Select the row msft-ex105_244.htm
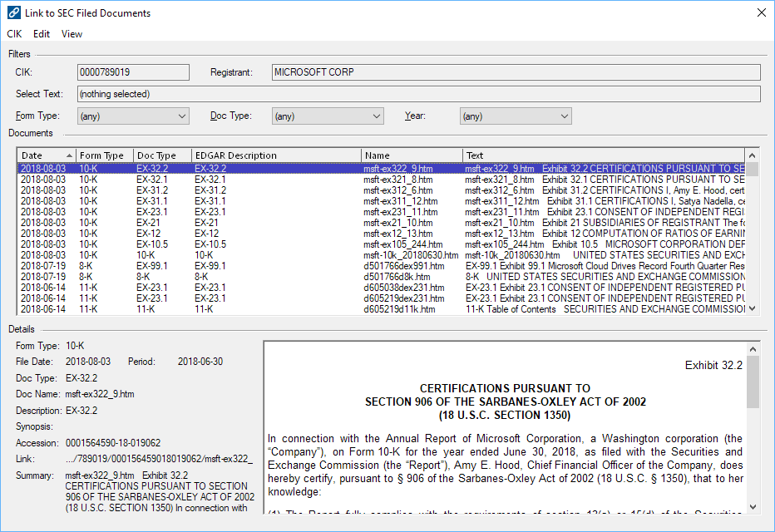775x532 pixels. (381, 244)
